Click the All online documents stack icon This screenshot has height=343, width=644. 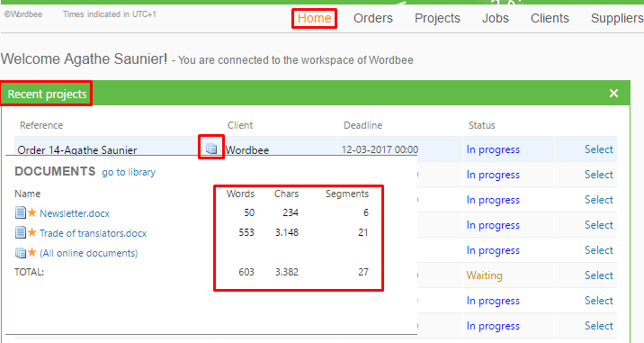pos(20,252)
